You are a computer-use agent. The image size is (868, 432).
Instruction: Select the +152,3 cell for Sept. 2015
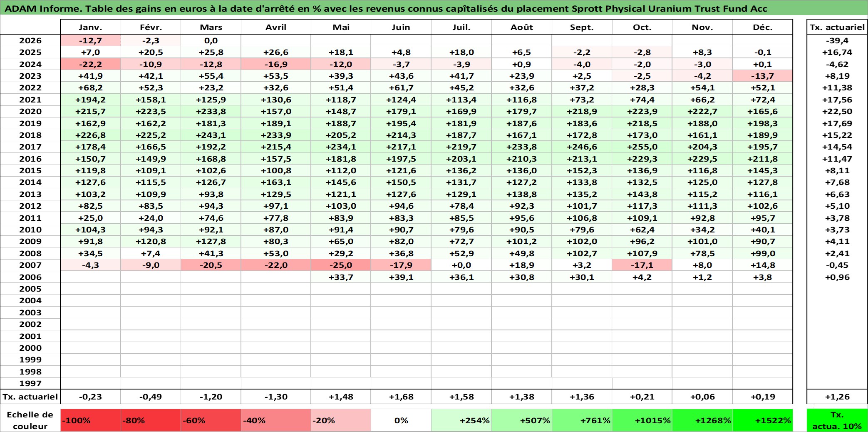point(582,170)
